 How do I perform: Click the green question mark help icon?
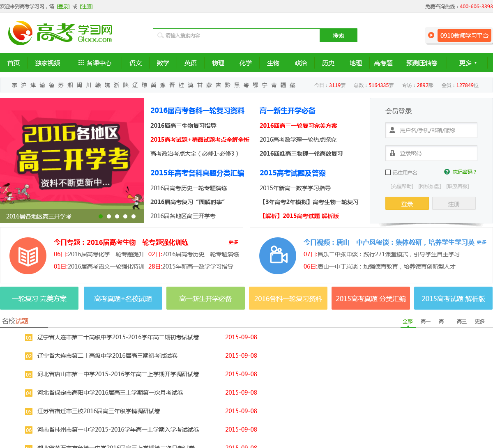pos(447,172)
